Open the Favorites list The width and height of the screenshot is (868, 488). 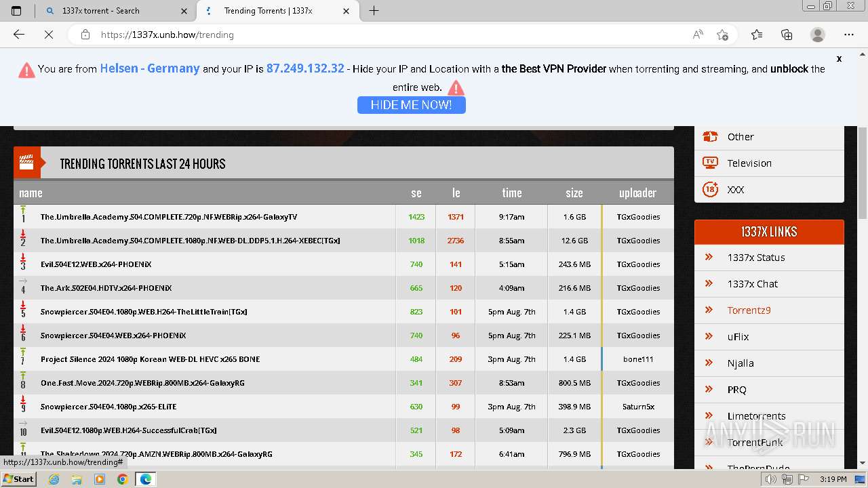[x=757, y=35]
